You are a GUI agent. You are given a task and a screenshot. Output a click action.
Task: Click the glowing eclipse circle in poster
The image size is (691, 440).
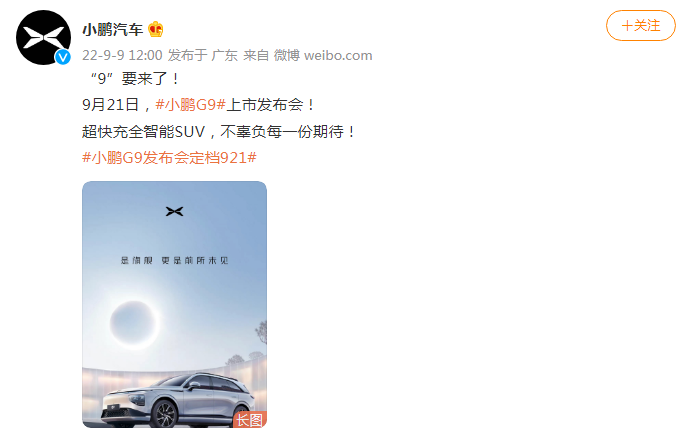[134, 323]
